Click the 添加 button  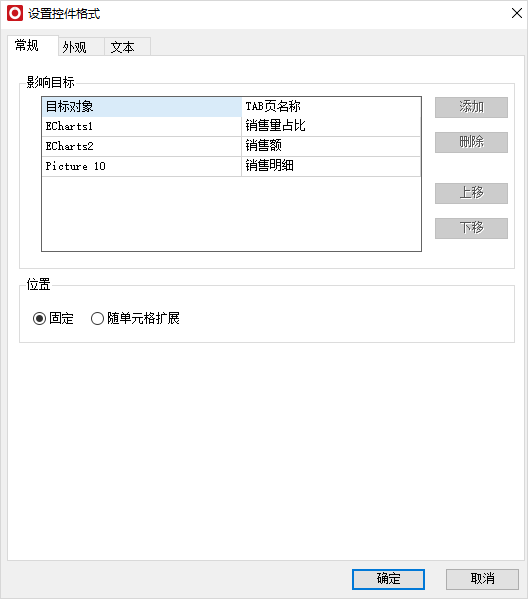click(471, 107)
